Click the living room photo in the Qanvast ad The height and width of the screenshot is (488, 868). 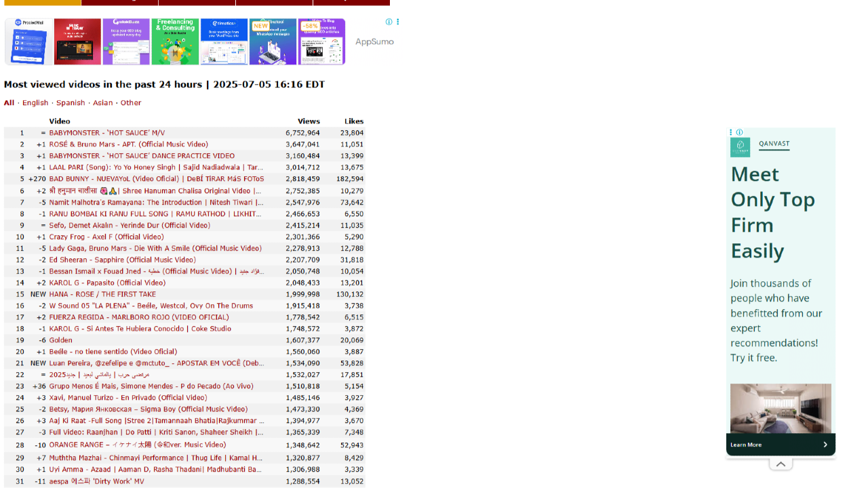(781, 408)
